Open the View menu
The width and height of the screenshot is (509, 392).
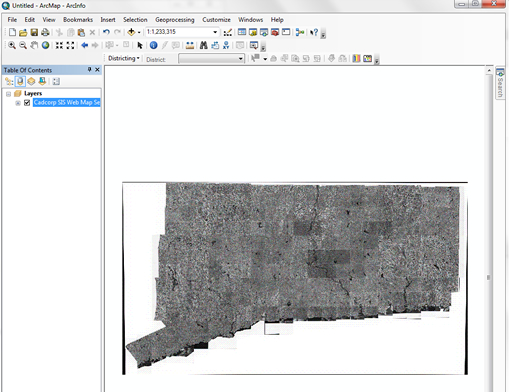tap(49, 20)
